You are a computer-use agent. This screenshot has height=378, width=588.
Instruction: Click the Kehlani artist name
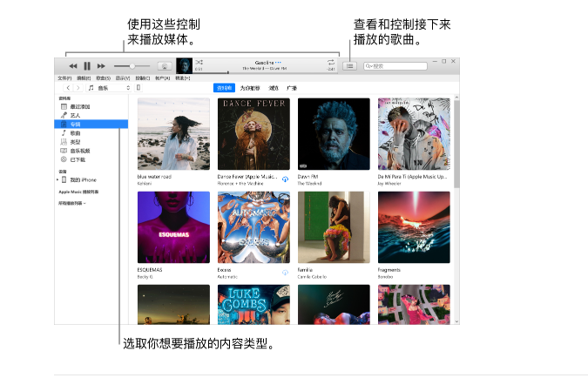click(145, 184)
